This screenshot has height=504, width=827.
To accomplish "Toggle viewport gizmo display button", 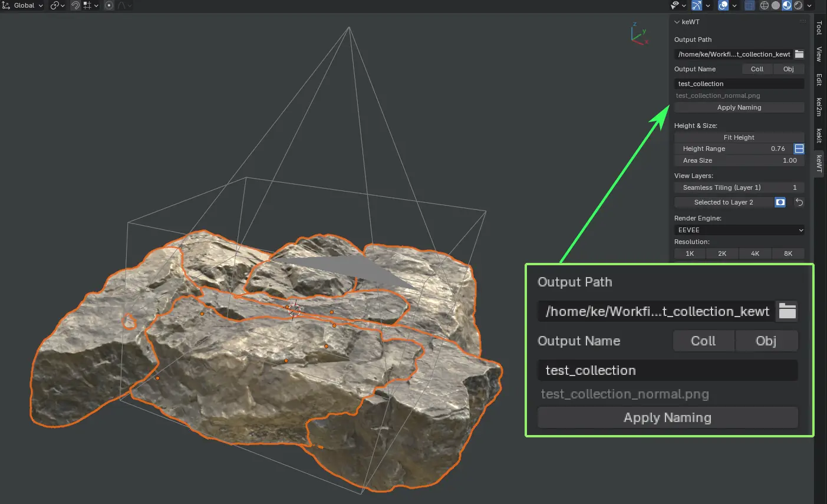I will (x=697, y=5).
